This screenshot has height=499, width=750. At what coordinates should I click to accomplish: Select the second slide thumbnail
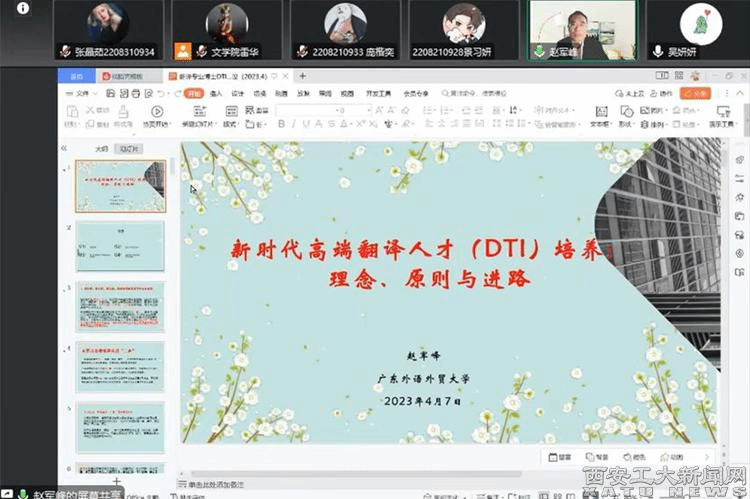120,245
